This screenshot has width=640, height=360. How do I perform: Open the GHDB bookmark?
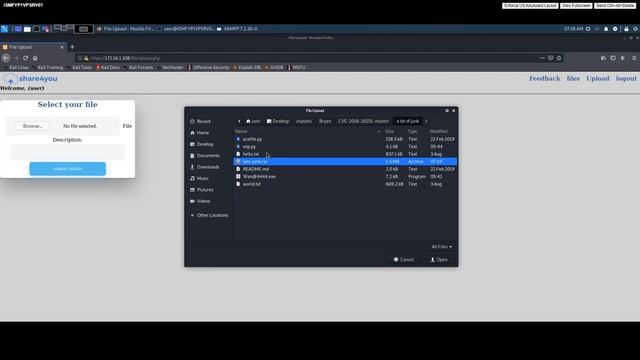click(x=274, y=67)
